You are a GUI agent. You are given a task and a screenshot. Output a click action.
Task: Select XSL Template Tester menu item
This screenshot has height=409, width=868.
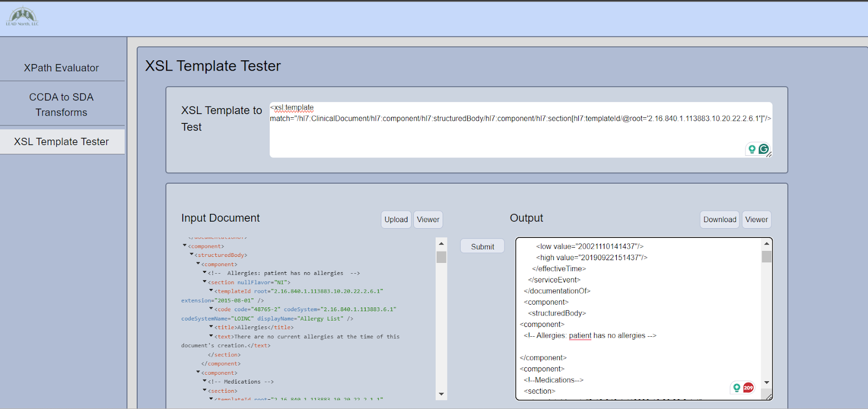pyautogui.click(x=61, y=141)
